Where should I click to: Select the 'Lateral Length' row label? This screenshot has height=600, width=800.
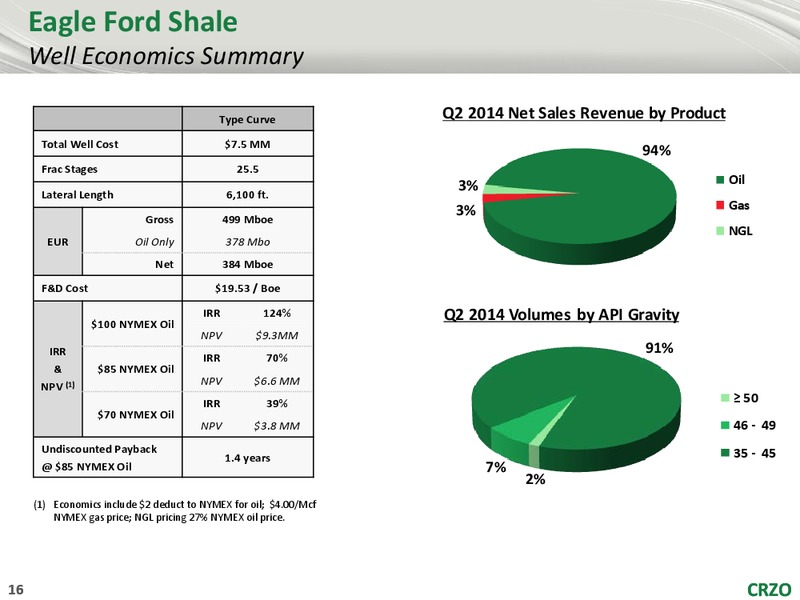(x=78, y=195)
